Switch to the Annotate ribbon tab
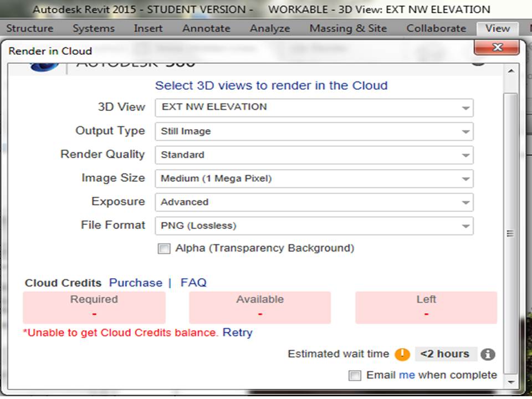The height and width of the screenshot is (399, 532). [x=206, y=28]
